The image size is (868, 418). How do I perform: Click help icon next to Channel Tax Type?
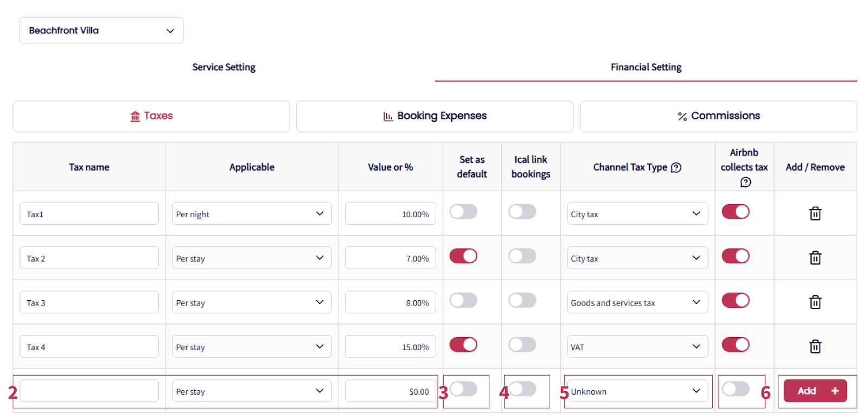coord(676,168)
